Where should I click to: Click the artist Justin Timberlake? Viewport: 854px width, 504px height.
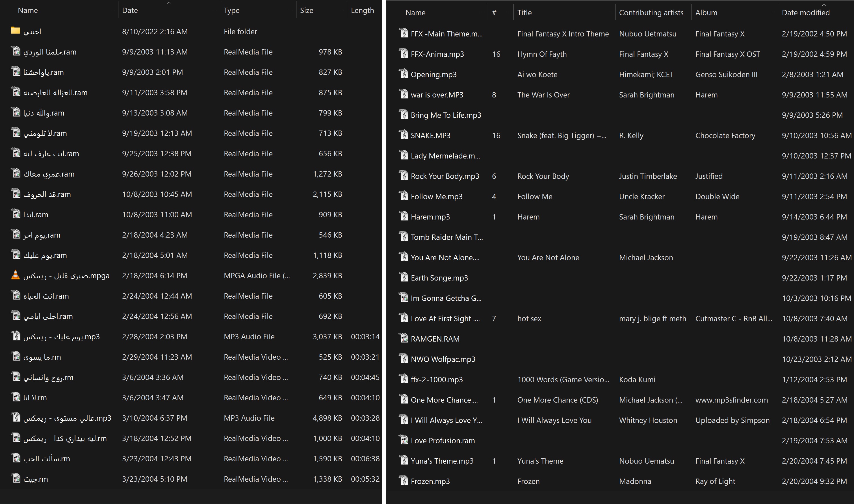[648, 176]
